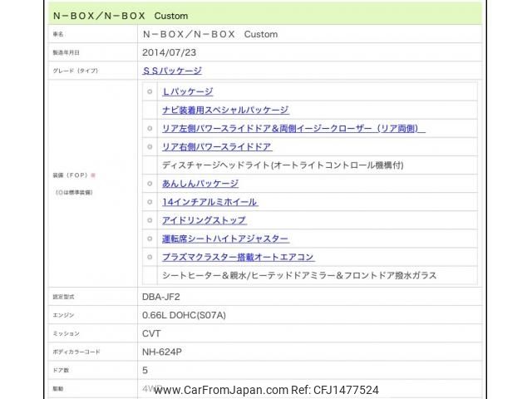Select the transmission value CVT
Viewport: 532px width, 399px height.
(x=151, y=333)
